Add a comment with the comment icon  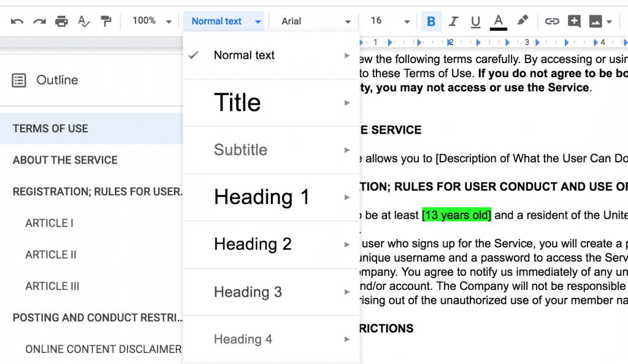click(574, 21)
